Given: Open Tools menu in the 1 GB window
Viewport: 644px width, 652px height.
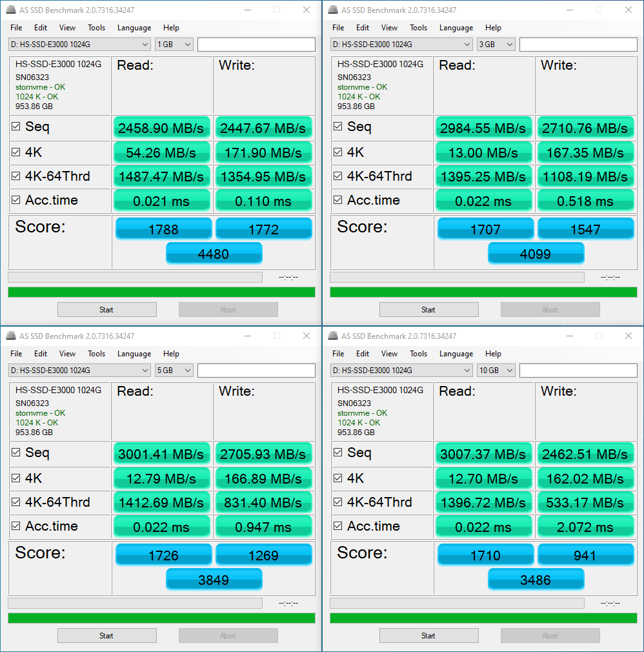Looking at the screenshot, I should [x=96, y=28].
